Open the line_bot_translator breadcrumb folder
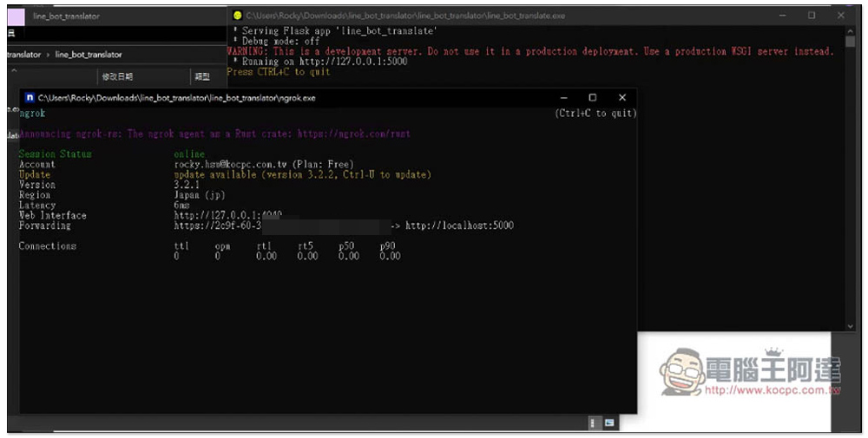The width and height of the screenshot is (868, 438). pos(89,55)
